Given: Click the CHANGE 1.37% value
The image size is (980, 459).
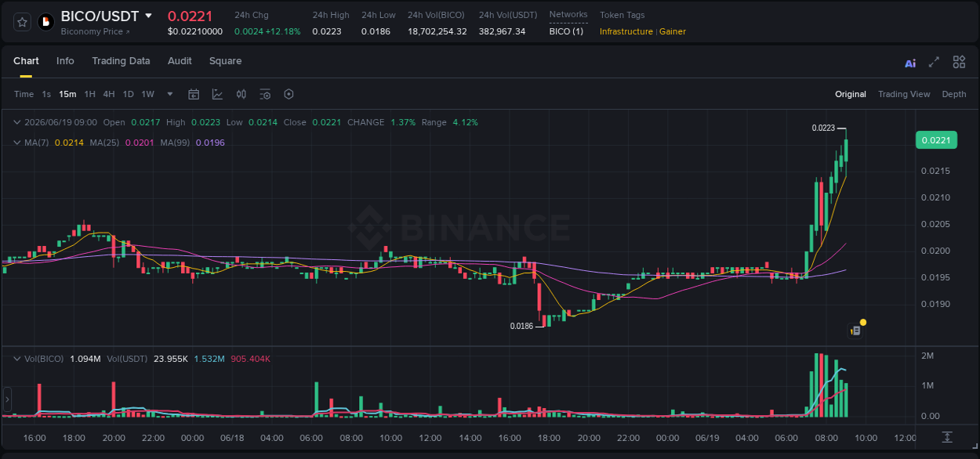Looking at the screenshot, I should coord(403,122).
